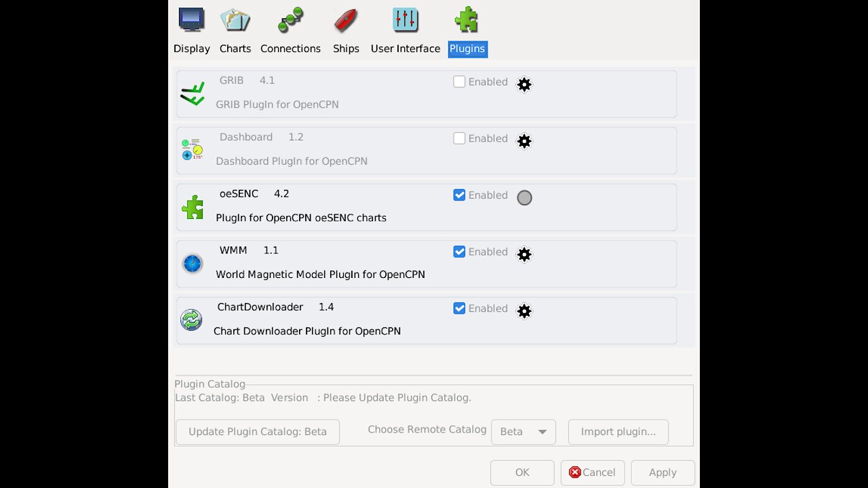Viewport: 868px width, 488px height.
Task: Disable the oeSENC plugin checkbox
Action: [459, 195]
